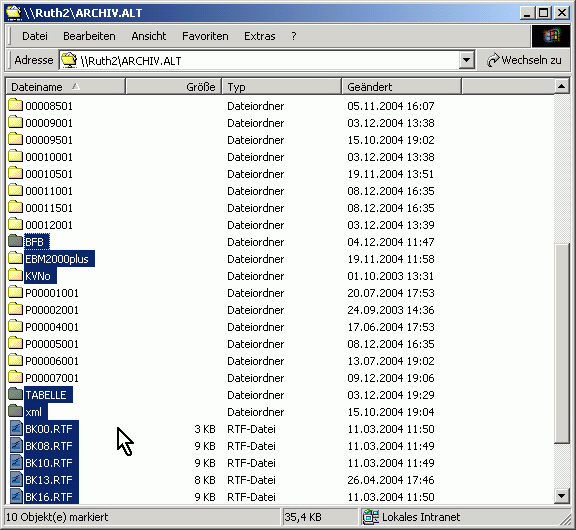Click the 00008501 folder icon

click(x=15, y=105)
